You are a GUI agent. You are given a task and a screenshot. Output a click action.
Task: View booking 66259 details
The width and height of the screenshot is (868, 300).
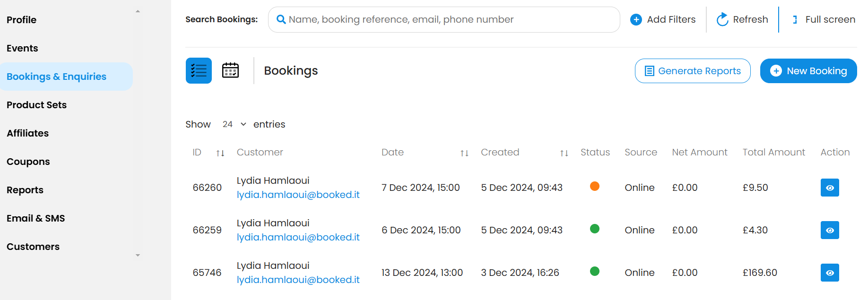(x=829, y=230)
